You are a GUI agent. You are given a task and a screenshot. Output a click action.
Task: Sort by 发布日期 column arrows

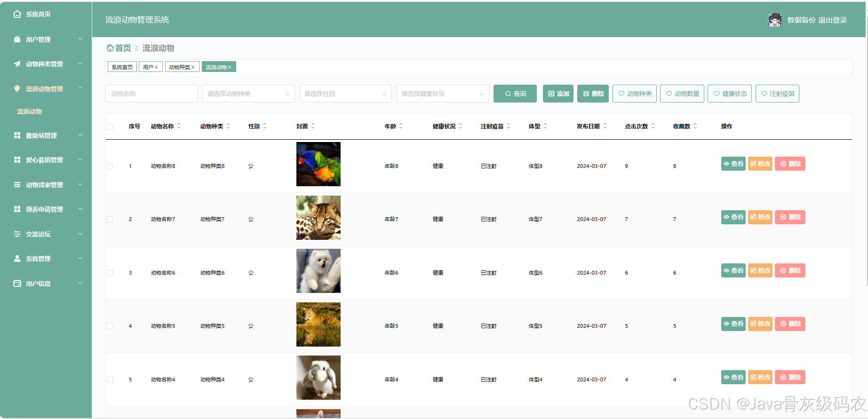tap(605, 126)
